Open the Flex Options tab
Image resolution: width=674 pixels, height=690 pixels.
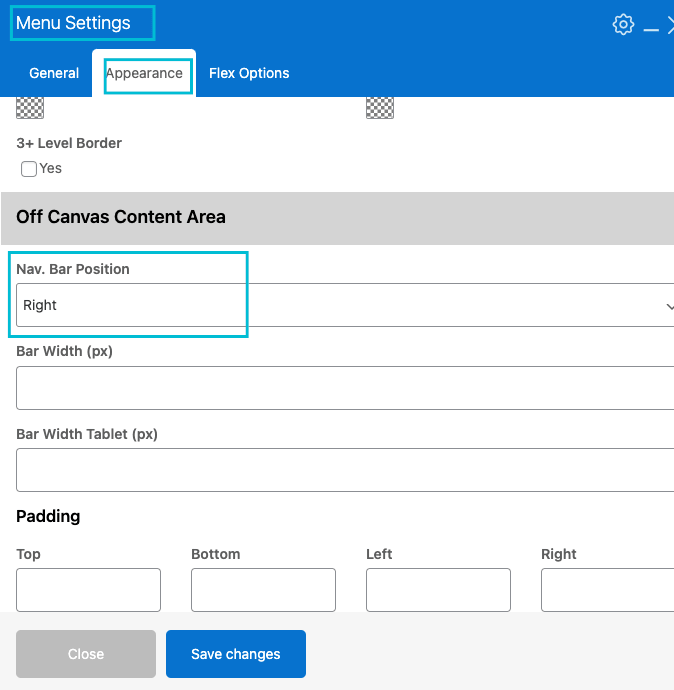coord(249,73)
